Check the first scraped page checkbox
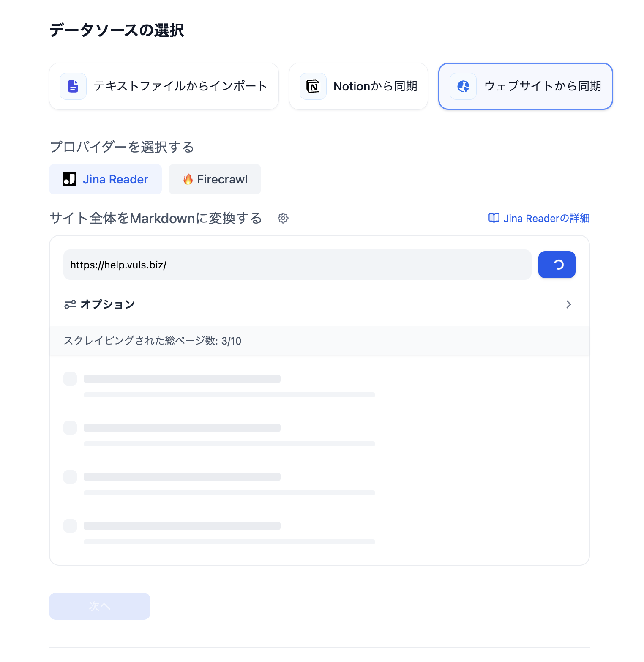Screen dimensions: 644x662 pyautogui.click(x=70, y=379)
